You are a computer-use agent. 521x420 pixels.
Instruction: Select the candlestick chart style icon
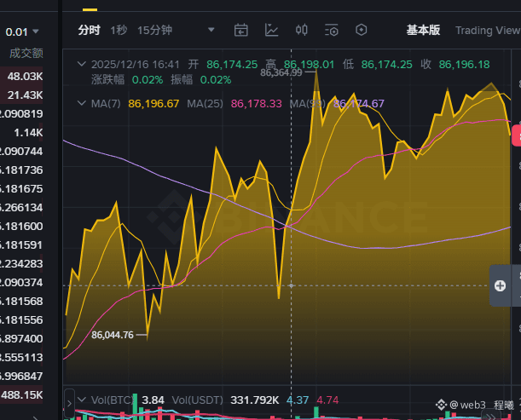(301, 30)
